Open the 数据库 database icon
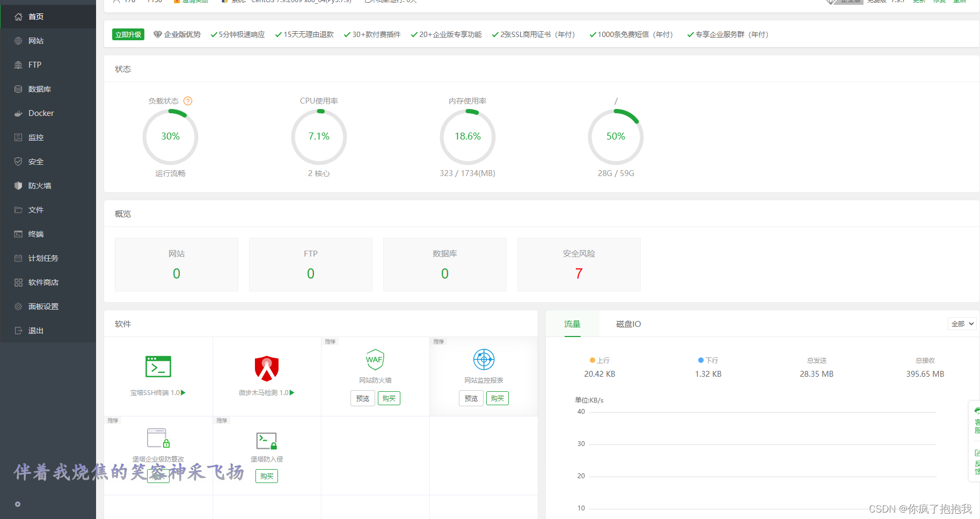The width and height of the screenshot is (980, 519). click(18, 89)
